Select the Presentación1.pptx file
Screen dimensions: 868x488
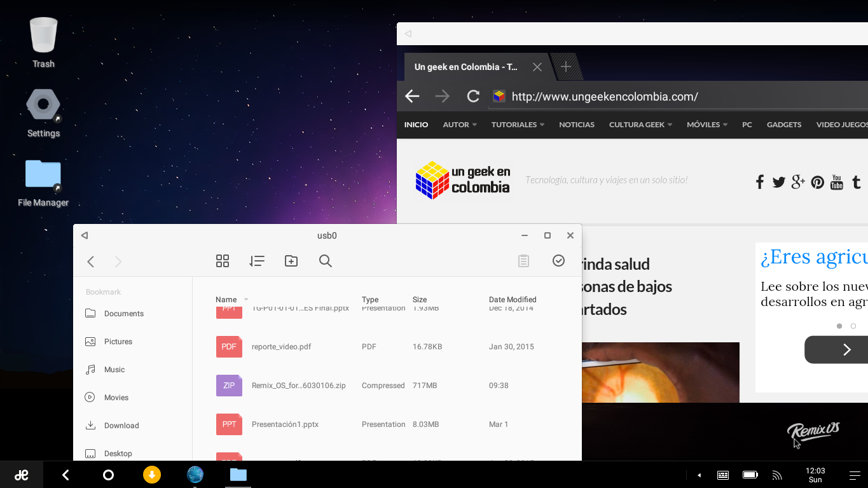(387, 424)
